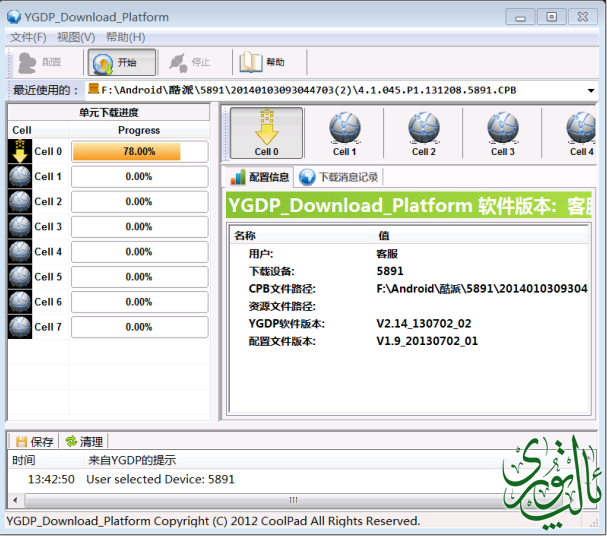Click the YGDP globe icon in title bar

tap(14, 17)
